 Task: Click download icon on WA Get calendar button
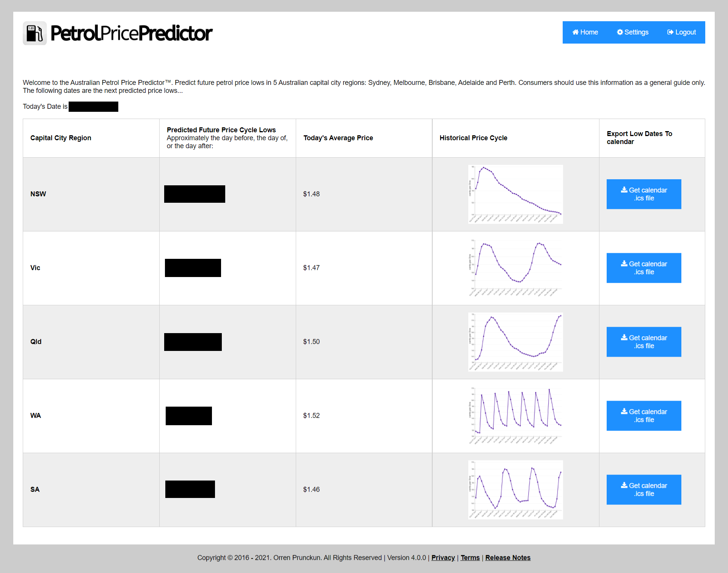click(624, 411)
